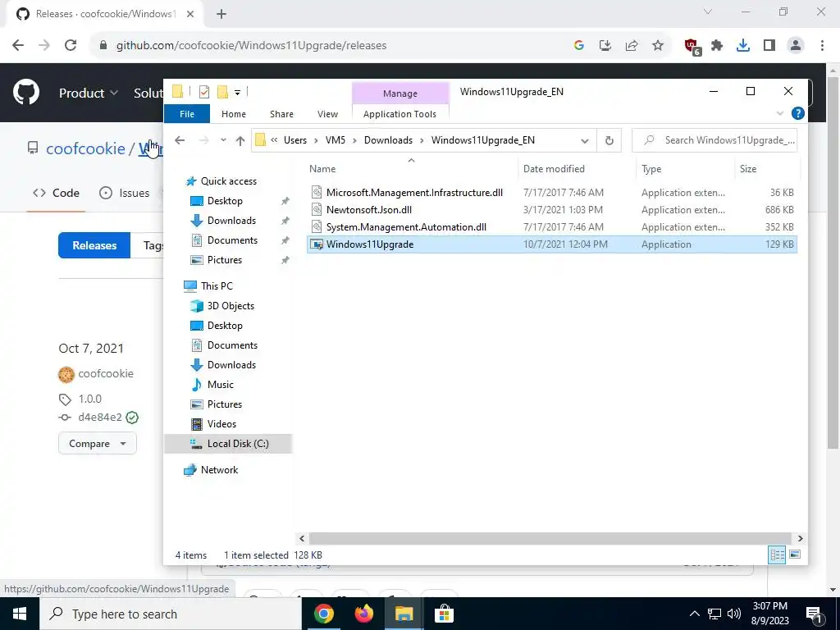
Task: Select Quick access in navigation pane
Action: [x=228, y=181]
